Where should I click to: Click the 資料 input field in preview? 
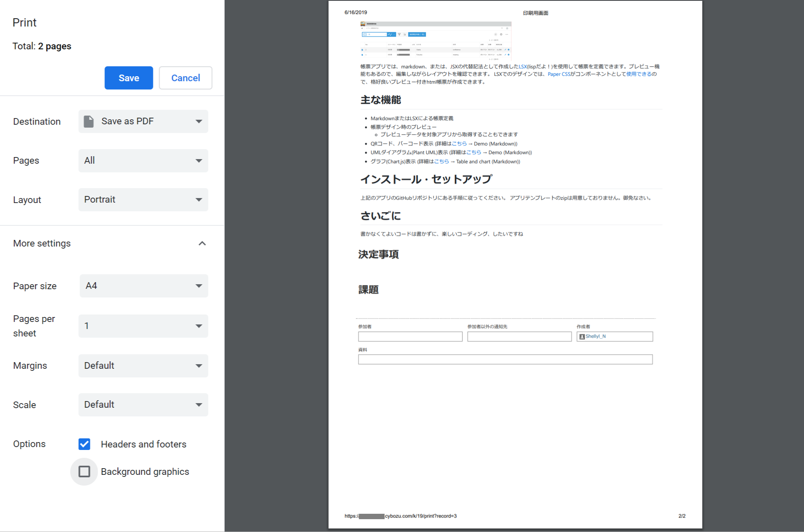coord(505,359)
